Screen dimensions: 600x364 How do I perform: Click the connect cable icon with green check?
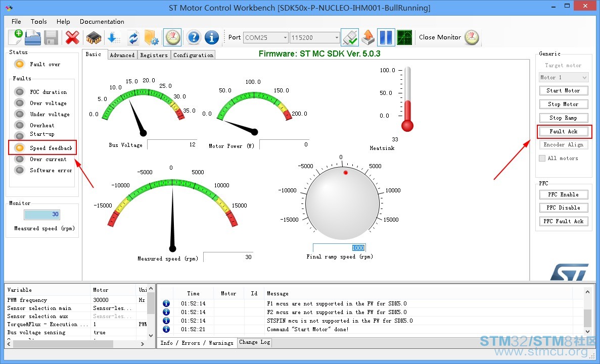(350, 37)
